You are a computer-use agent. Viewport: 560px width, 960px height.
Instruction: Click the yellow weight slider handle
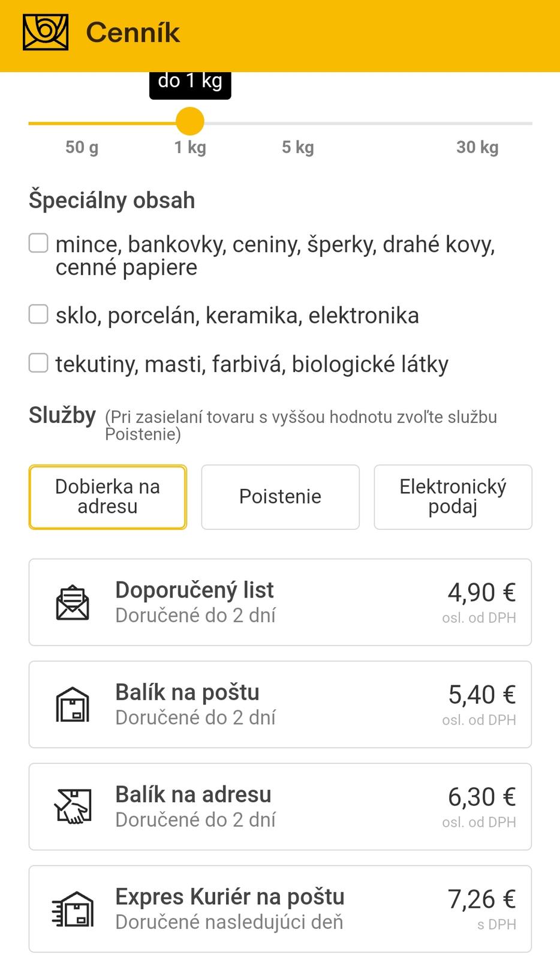tap(190, 122)
